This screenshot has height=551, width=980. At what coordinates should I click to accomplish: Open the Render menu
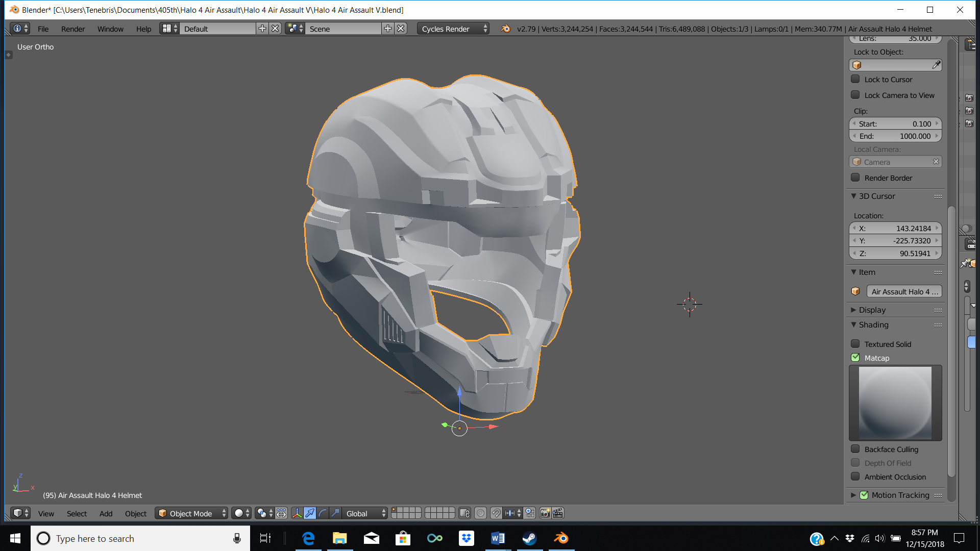pos(73,29)
